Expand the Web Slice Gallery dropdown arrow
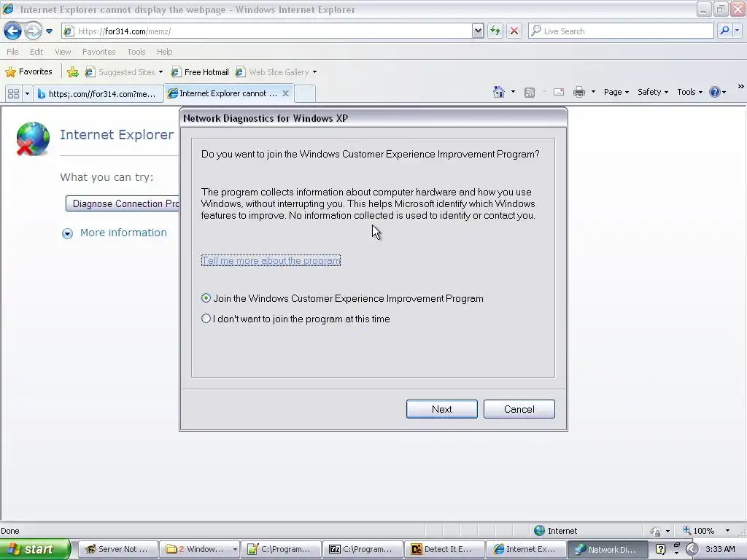747x560 pixels. click(314, 72)
